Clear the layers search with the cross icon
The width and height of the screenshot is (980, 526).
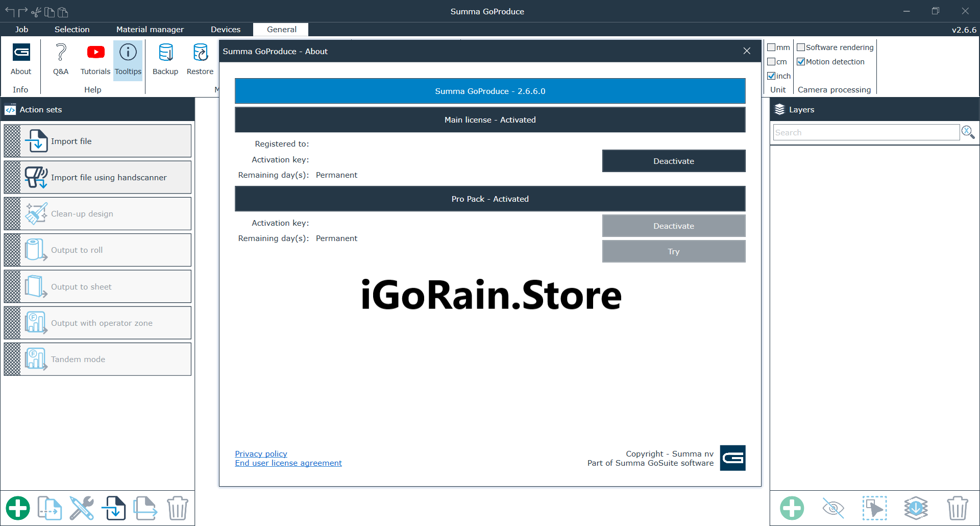point(968,132)
